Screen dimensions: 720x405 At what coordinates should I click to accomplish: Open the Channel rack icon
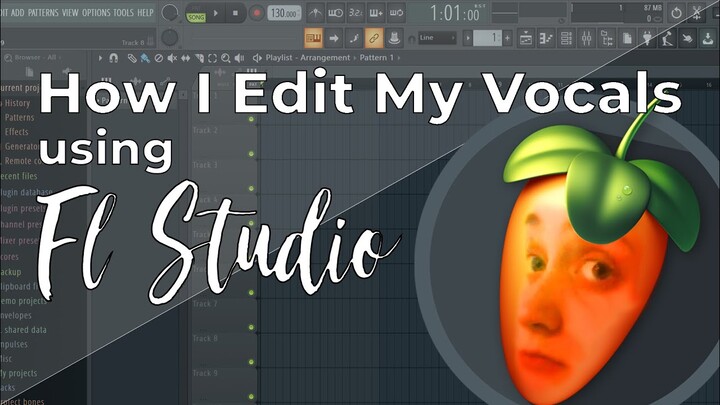click(566, 39)
